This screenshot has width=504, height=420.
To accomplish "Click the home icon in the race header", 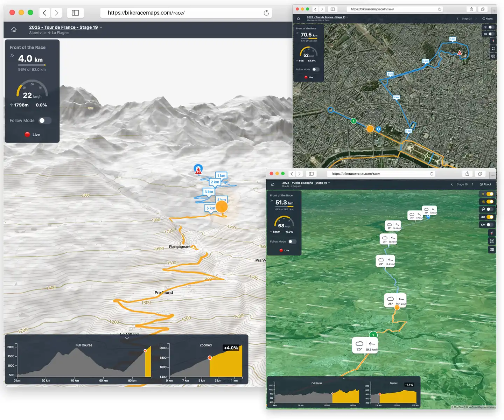I will [x=14, y=30].
